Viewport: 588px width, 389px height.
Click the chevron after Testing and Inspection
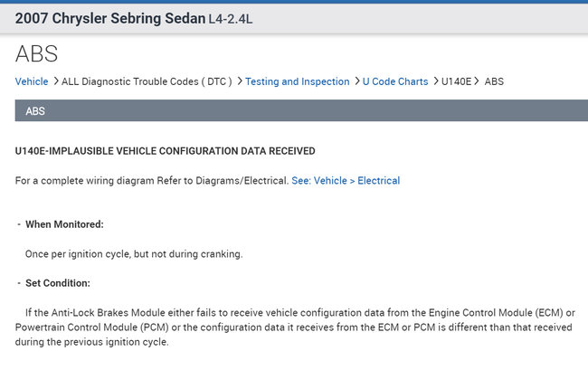click(356, 81)
